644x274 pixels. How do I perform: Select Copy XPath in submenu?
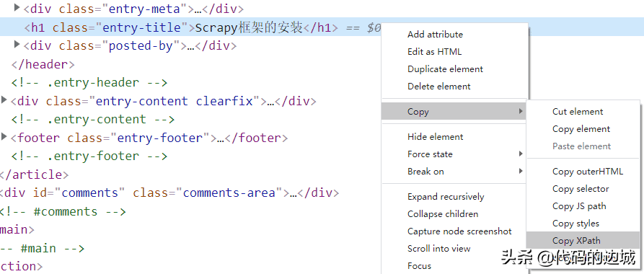[575, 241]
